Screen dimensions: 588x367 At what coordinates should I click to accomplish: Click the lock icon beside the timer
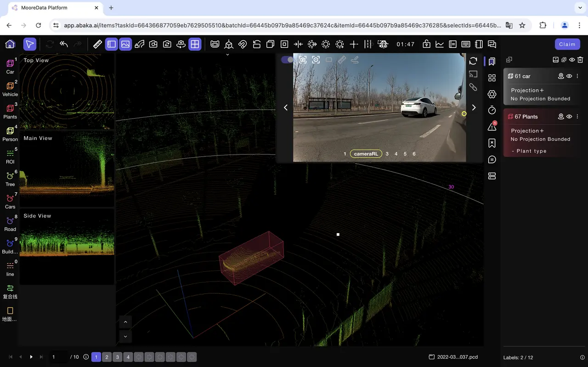(426, 44)
